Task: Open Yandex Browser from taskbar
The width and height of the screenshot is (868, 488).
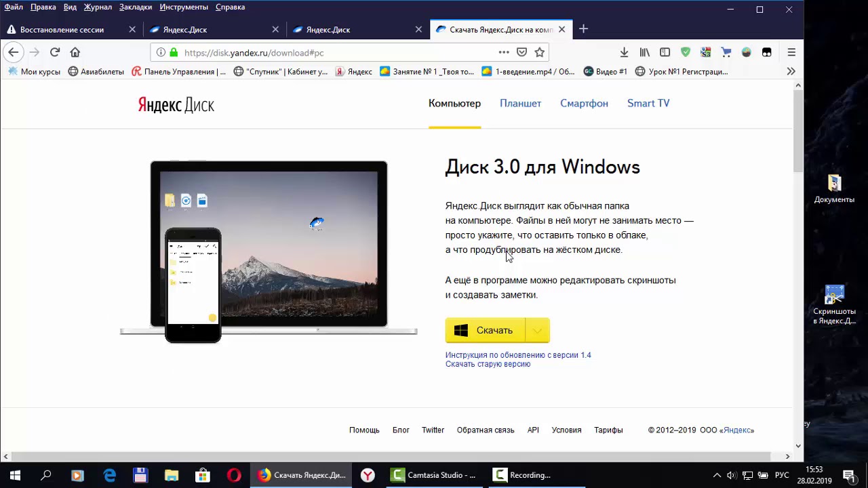Action: tap(368, 475)
